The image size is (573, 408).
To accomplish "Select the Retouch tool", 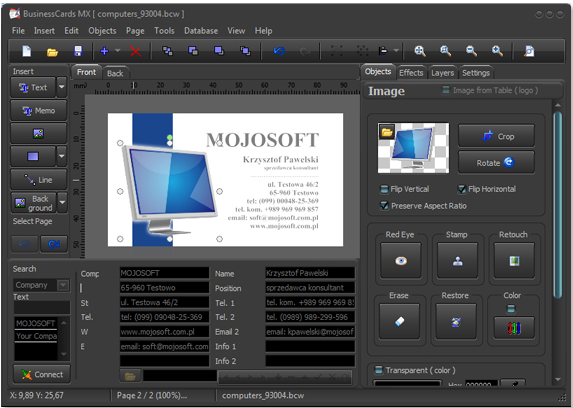I will point(514,261).
